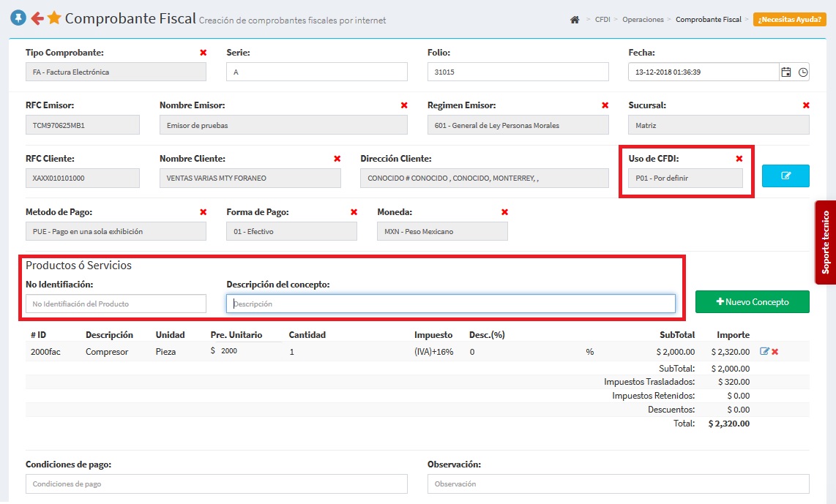836x504 pixels.
Task: Focus the Descripción del concepto input
Action: click(x=450, y=304)
